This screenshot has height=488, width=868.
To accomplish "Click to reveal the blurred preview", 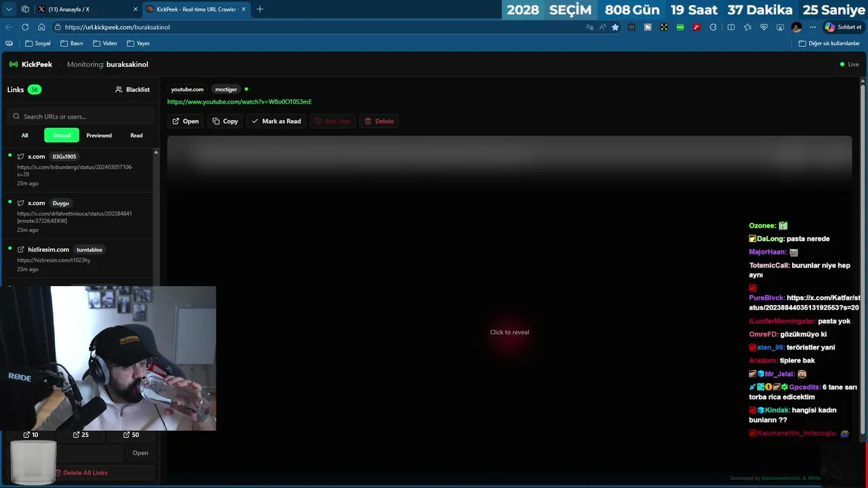I will (509, 332).
